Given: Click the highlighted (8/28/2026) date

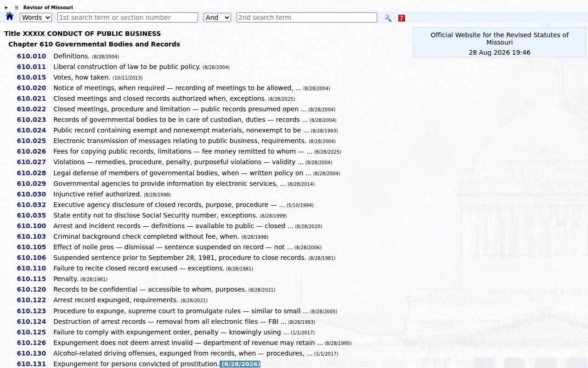Looking at the screenshot, I should pos(241,364).
